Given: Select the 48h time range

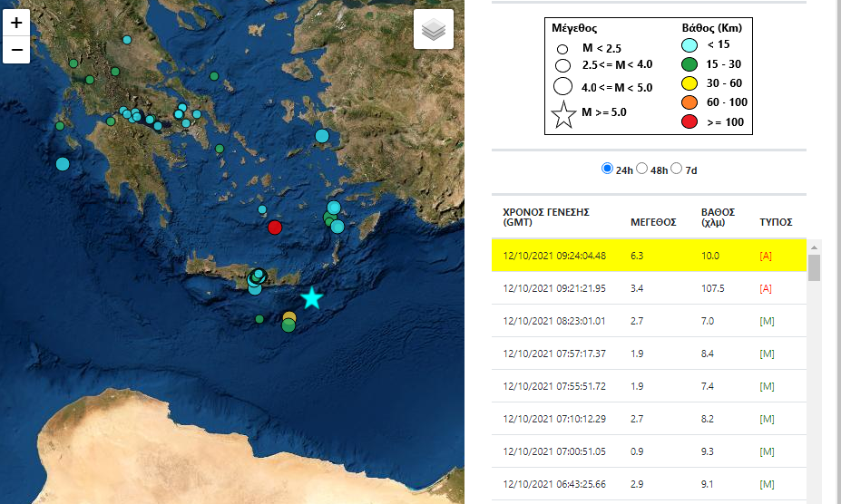Looking at the screenshot, I should 641,169.
